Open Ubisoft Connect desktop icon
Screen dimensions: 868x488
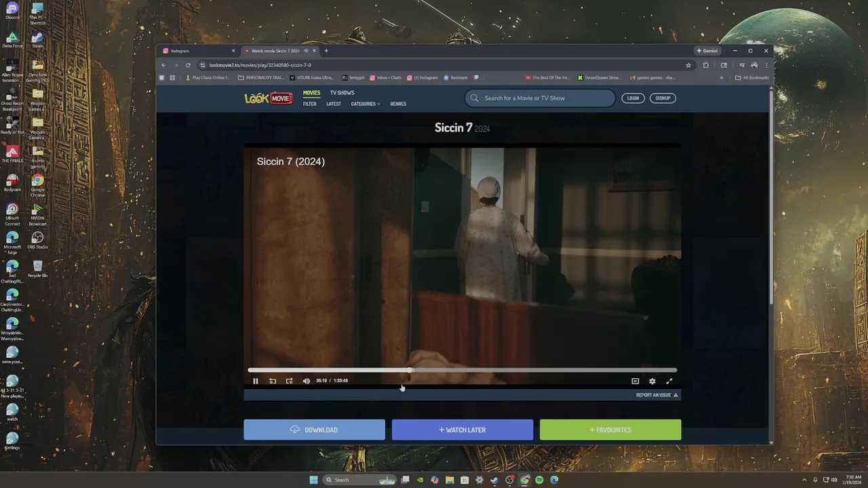12,214
